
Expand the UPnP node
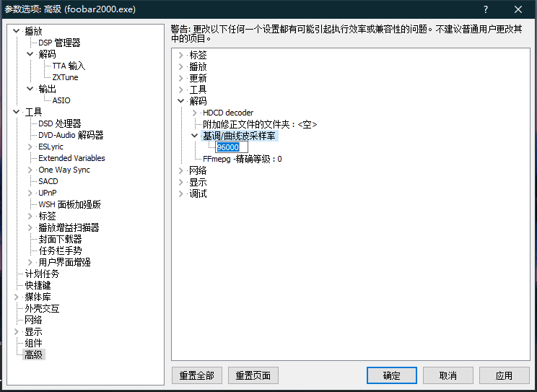pos(30,193)
